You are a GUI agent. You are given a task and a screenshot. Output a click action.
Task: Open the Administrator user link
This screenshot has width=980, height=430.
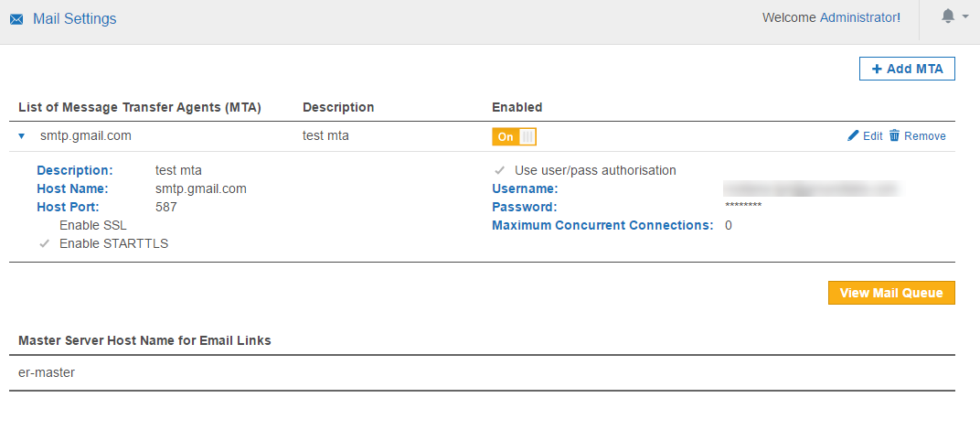point(858,17)
